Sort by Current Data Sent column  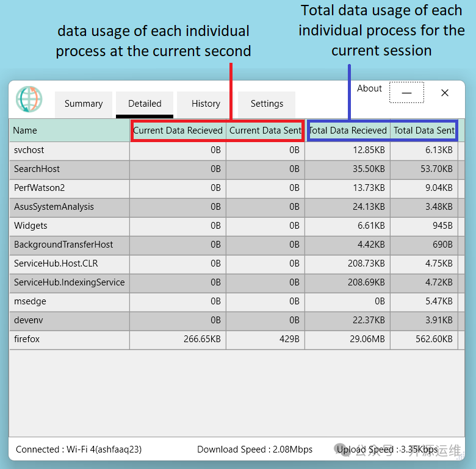click(265, 131)
